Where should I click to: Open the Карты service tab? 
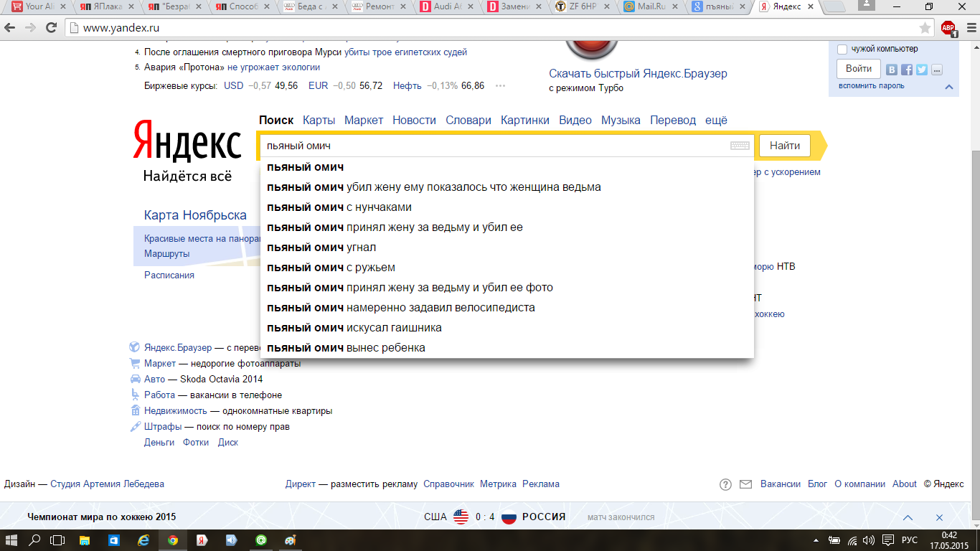click(x=319, y=120)
